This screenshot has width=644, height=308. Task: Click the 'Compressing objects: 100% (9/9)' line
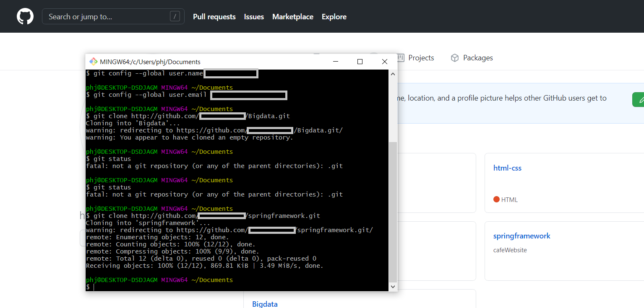(172, 251)
